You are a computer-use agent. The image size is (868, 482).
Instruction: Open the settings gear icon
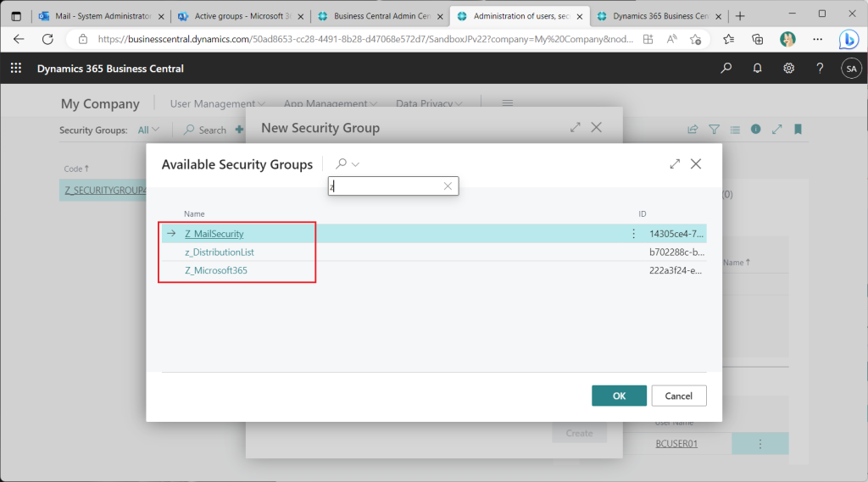point(788,68)
